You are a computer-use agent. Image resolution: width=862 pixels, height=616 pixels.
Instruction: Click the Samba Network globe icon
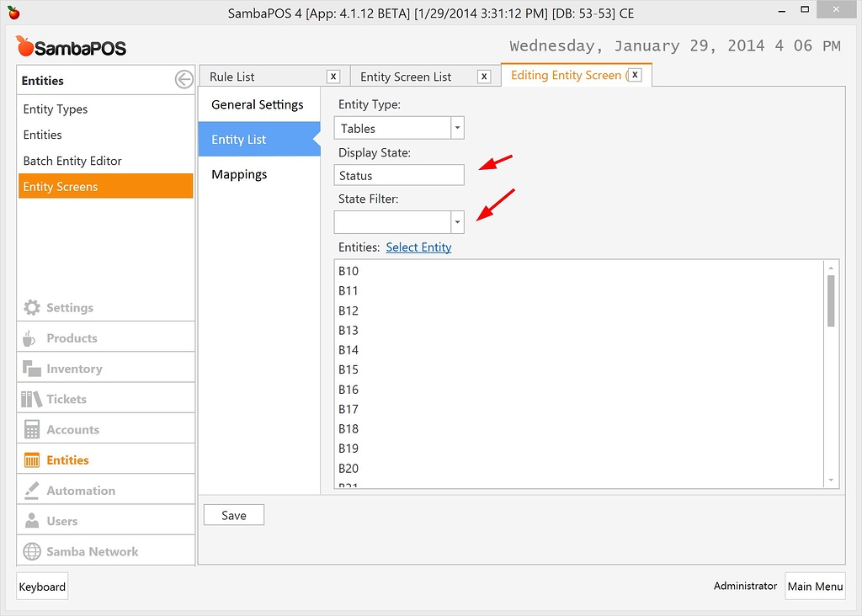tap(31, 550)
